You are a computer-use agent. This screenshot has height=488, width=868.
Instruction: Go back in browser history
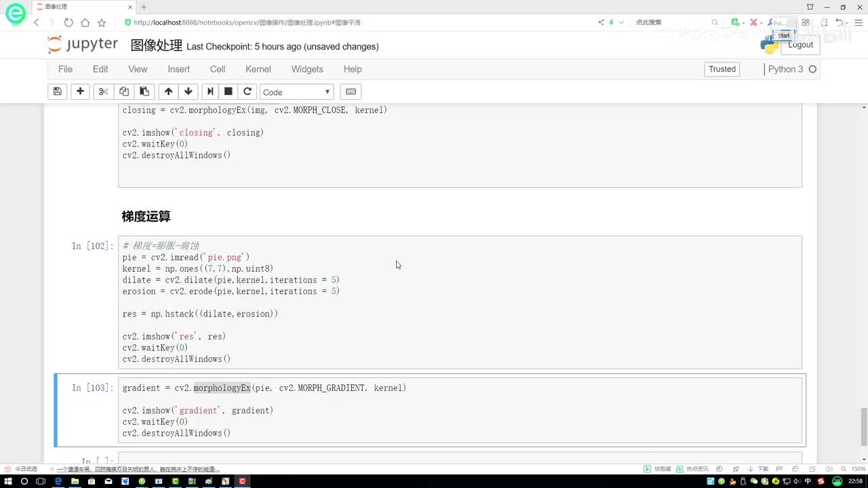37,22
